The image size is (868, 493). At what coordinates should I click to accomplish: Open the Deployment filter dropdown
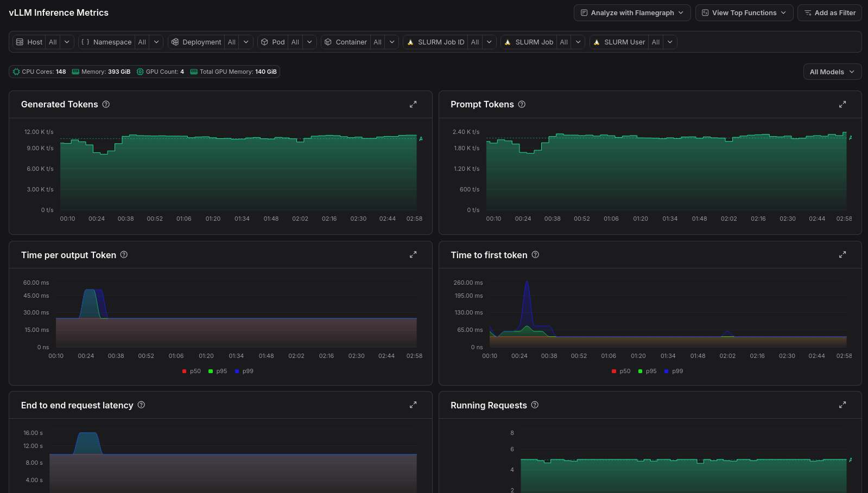click(246, 42)
